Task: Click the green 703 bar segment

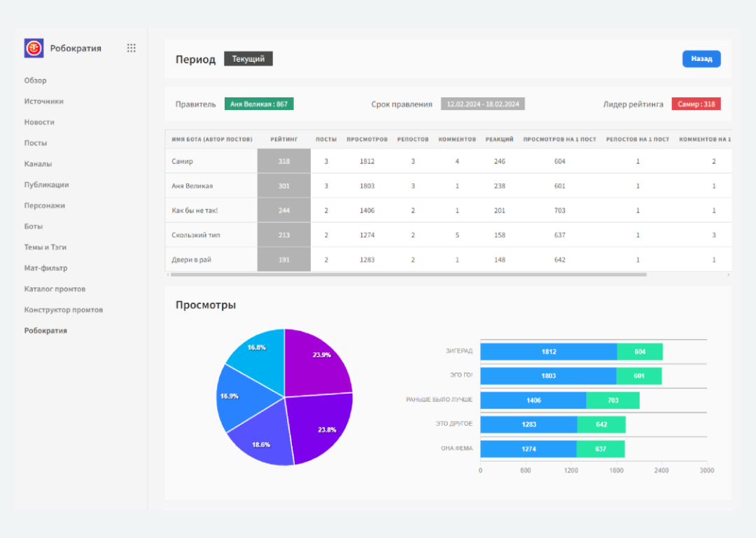Action: pyautogui.click(x=612, y=401)
